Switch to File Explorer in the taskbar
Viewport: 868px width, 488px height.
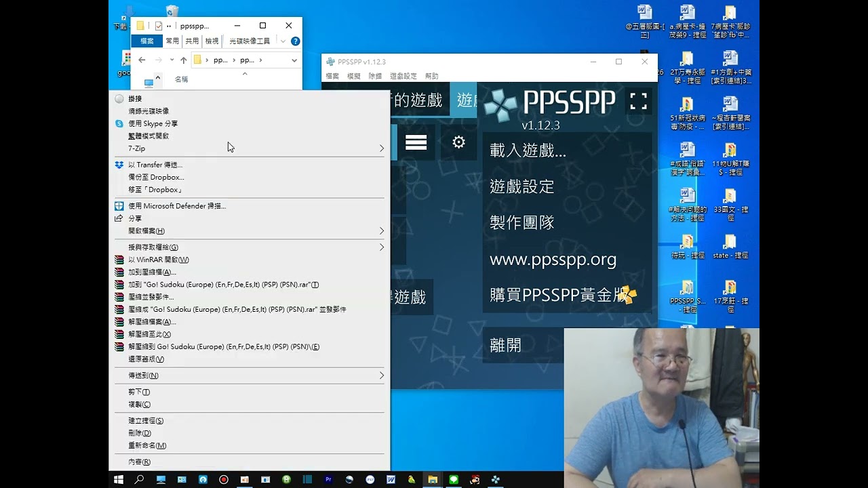[433, 479]
